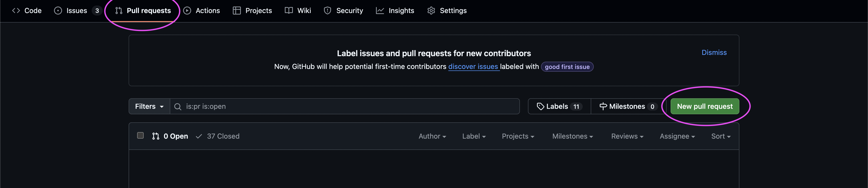Open the Filters dropdown
Viewport: 868px width, 188px height.
[149, 107]
